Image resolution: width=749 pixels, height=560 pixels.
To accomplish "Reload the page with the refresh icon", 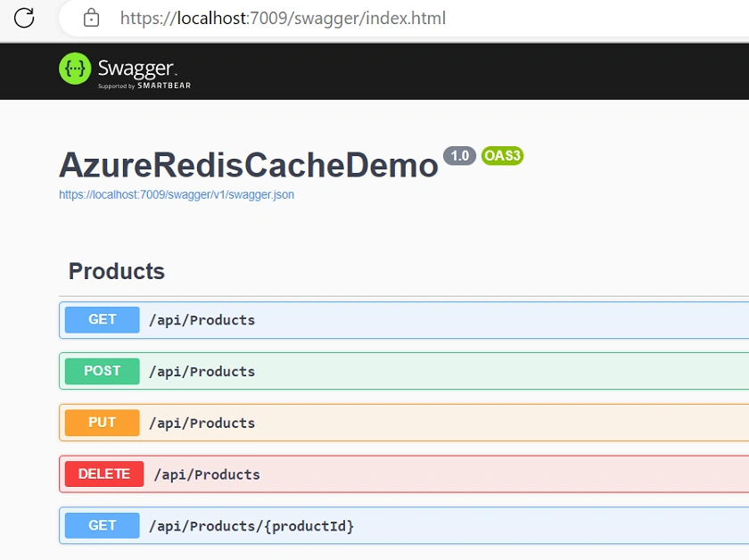I will pyautogui.click(x=24, y=18).
